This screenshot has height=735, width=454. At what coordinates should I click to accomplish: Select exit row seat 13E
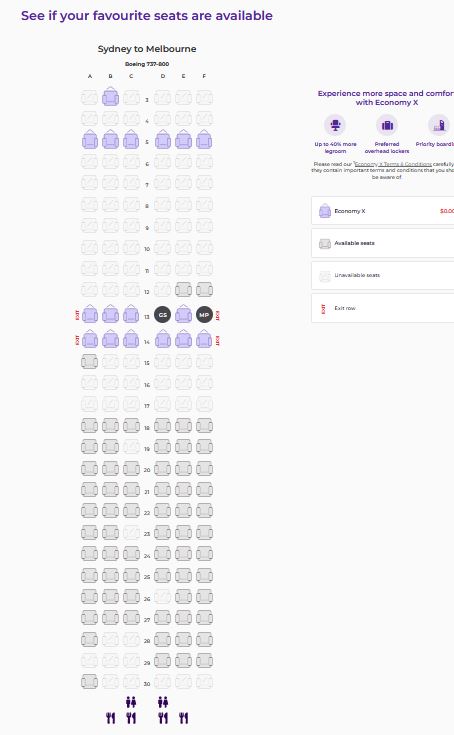click(x=184, y=314)
